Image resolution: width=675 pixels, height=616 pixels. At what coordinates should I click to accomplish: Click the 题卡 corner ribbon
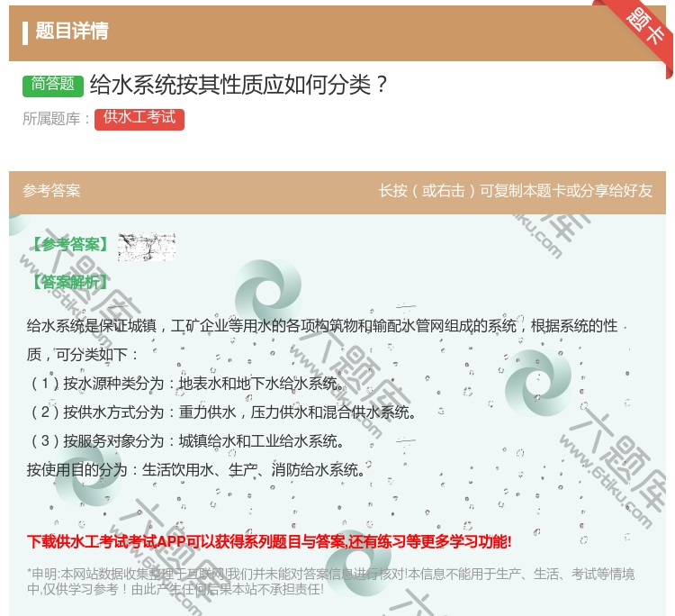pyautogui.click(x=644, y=28)
